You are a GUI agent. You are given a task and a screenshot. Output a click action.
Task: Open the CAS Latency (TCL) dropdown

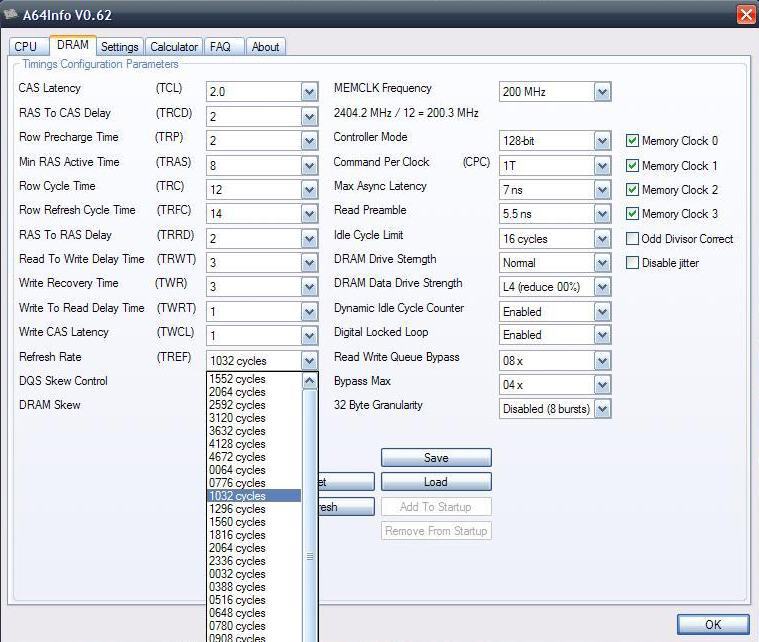click(x=309, y=92)
